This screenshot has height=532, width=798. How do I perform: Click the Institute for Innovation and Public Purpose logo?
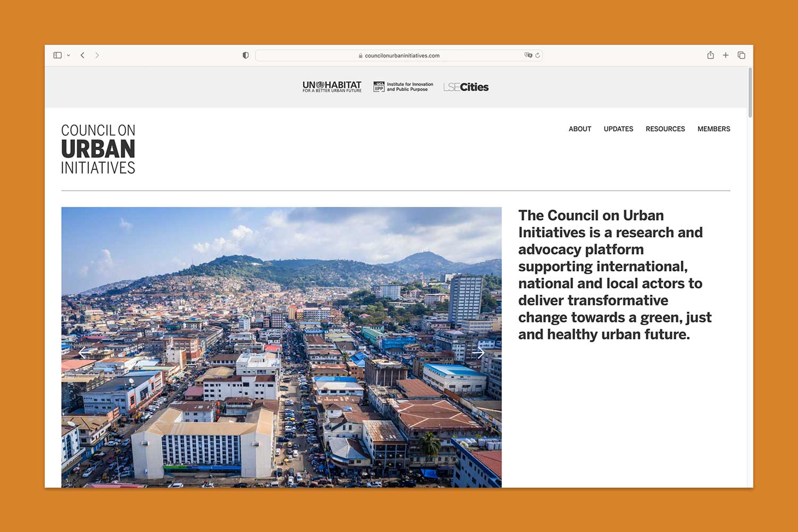(x=403, y=87)
